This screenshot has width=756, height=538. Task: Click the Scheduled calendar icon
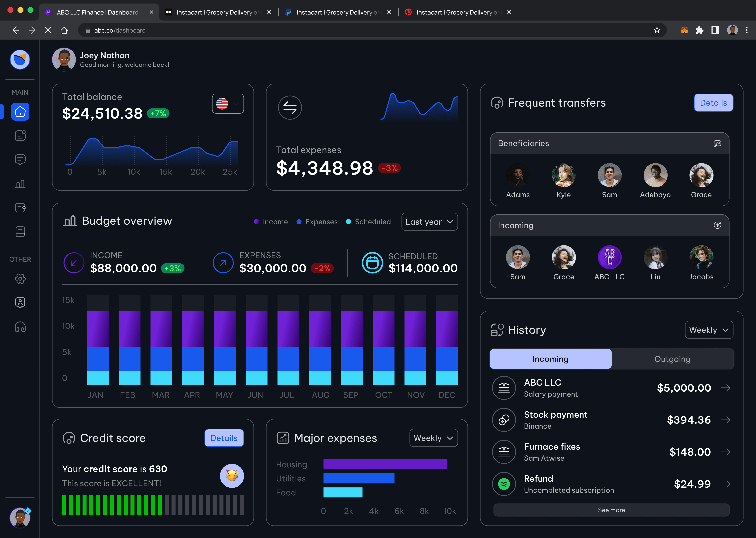tap(372, 263)
